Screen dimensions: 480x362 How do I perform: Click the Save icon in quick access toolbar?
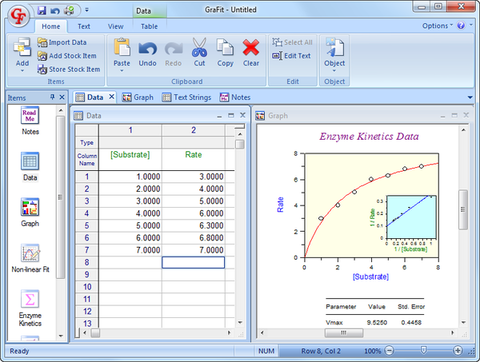(x=42, y=10)
